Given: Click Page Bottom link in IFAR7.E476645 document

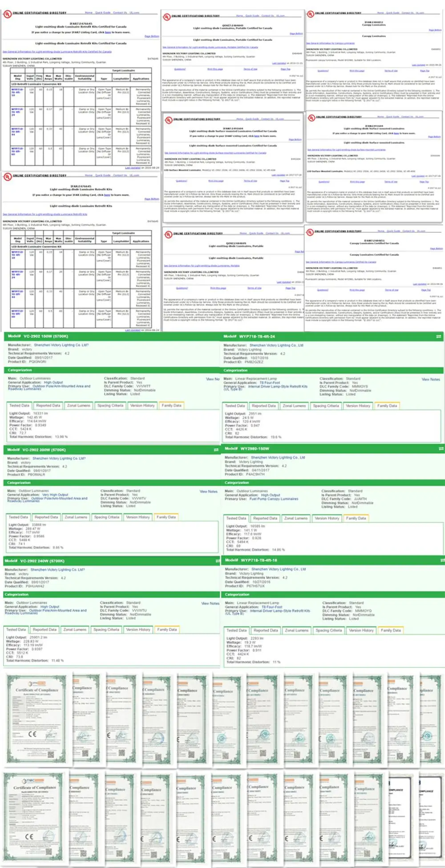Looking at the screenshot, I should [x=152, y=36].
